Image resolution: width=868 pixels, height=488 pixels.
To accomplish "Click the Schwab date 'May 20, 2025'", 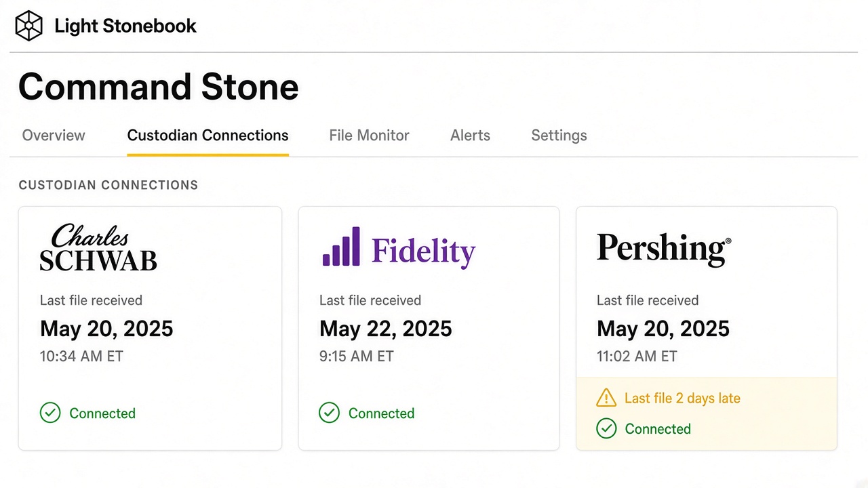I will point(106,329).
